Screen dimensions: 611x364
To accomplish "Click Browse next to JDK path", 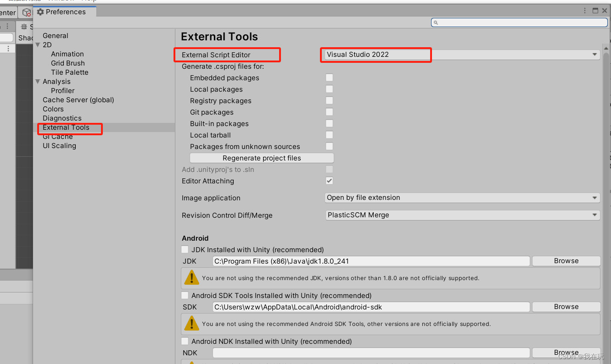I will point(566,261).
